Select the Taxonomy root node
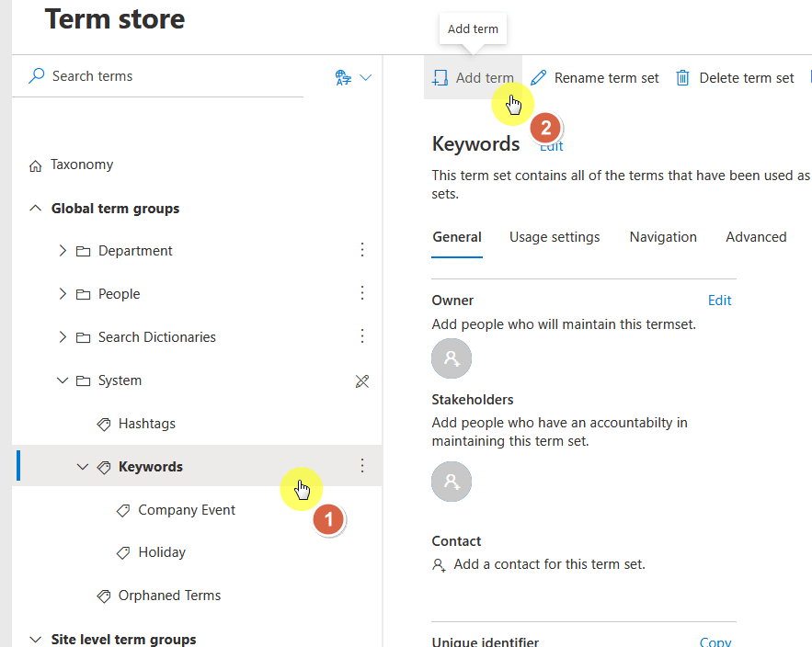The width and height of the screenshot is (812, 647). coord(82,165)
